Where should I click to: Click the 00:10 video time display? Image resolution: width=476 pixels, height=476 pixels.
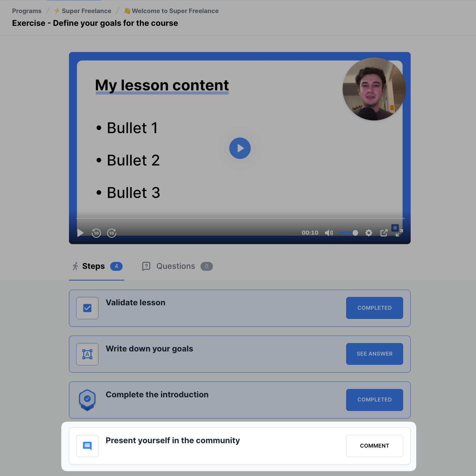click(x=310, y=233)
